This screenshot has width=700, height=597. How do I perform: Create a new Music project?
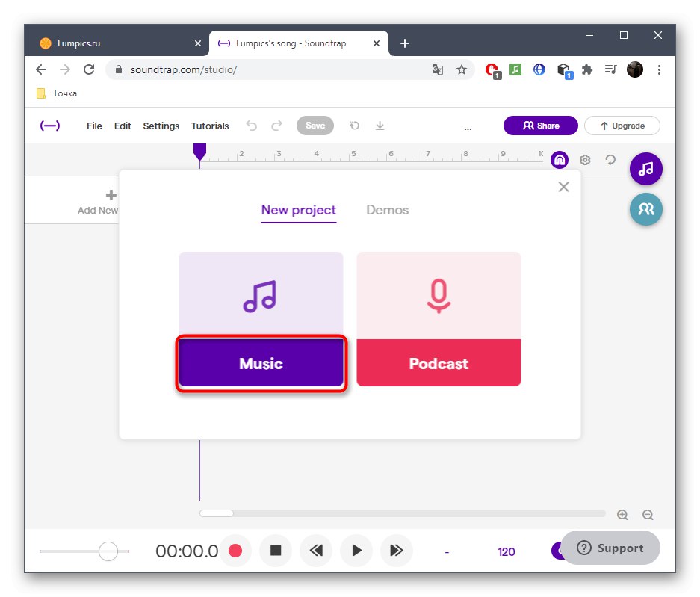tap(261, 363)
